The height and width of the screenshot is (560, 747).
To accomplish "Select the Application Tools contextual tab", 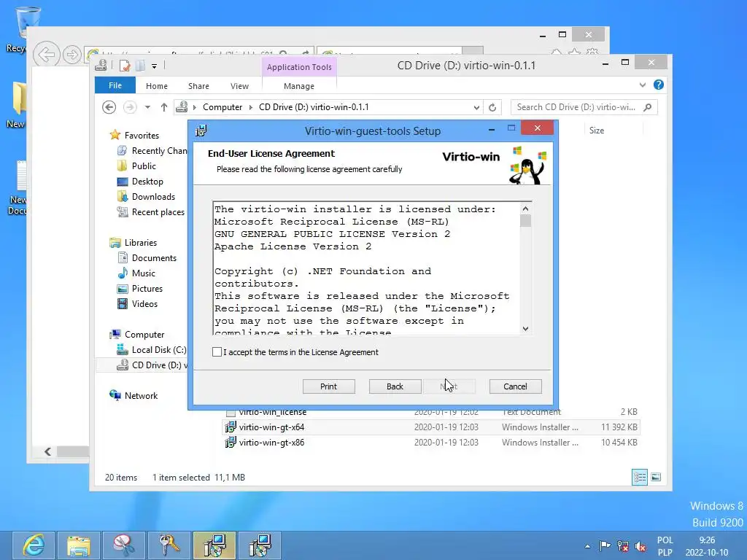I will tap(299, 67).
